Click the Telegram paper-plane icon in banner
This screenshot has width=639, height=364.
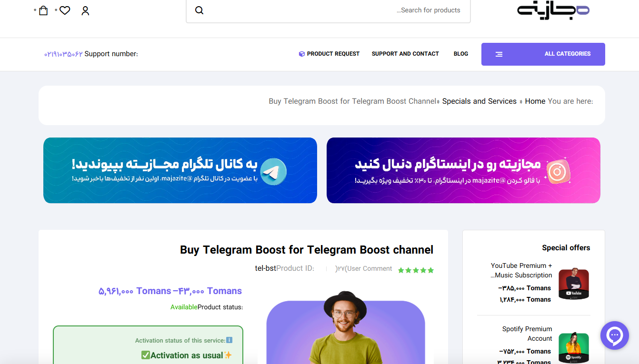click(x=274, y=172)
